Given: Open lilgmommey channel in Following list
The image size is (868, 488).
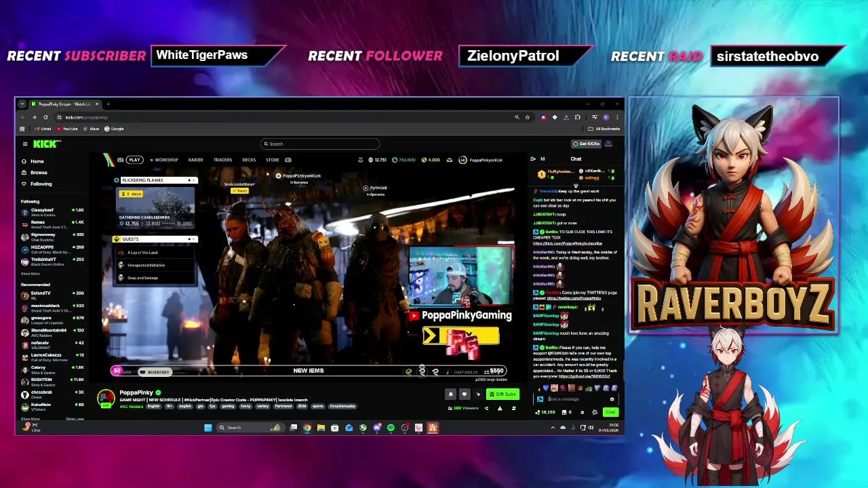Looking at the screenshot, I should 53,236.
